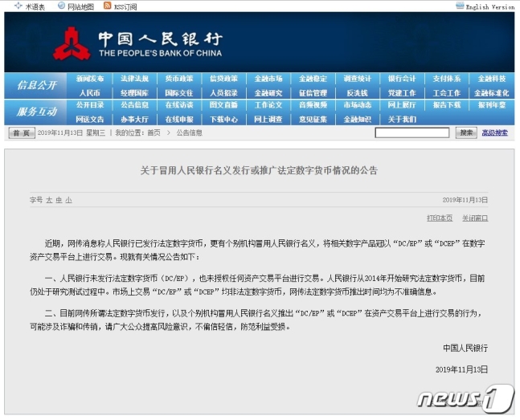The image size is (520, 420).
Task: Go to 银行会计 page
Action: click(402, 79)
